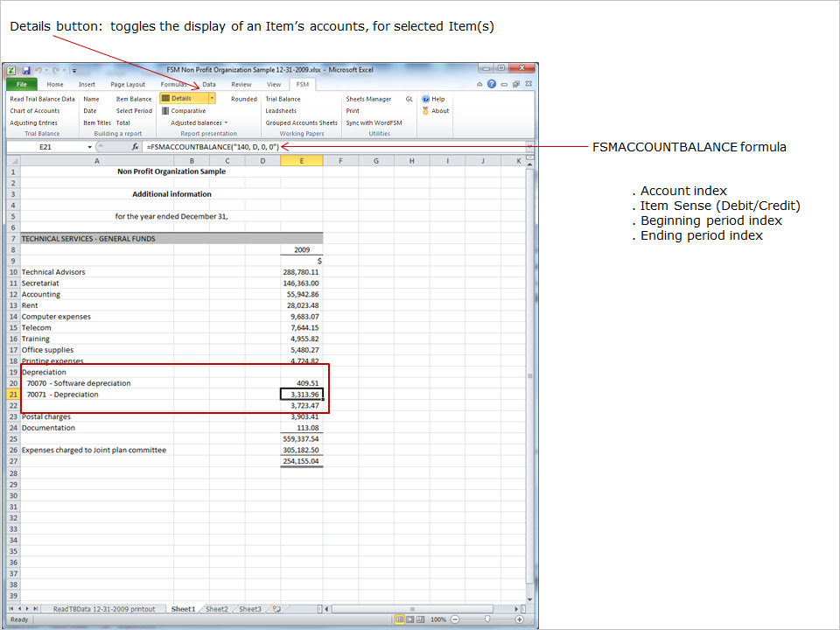This screenshot has width=840, height=630.
Task: Toggle the Comparative option
Action: (x=188, y=111)
